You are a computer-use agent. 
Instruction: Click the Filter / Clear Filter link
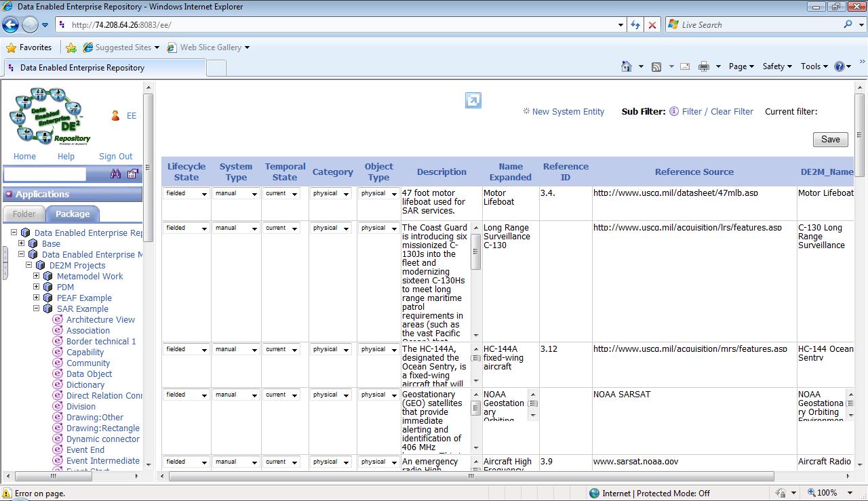(717, 112)
